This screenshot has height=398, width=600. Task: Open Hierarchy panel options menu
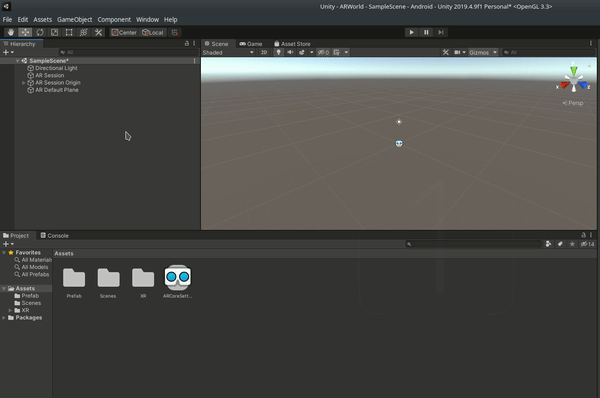[x=194, y=44]
